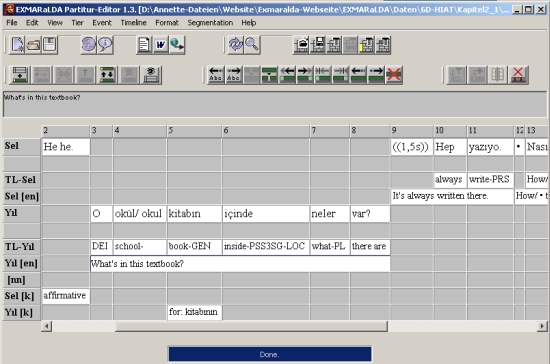Click the circular arrows refresh icon
550x364 pixels.
[235, 45]
